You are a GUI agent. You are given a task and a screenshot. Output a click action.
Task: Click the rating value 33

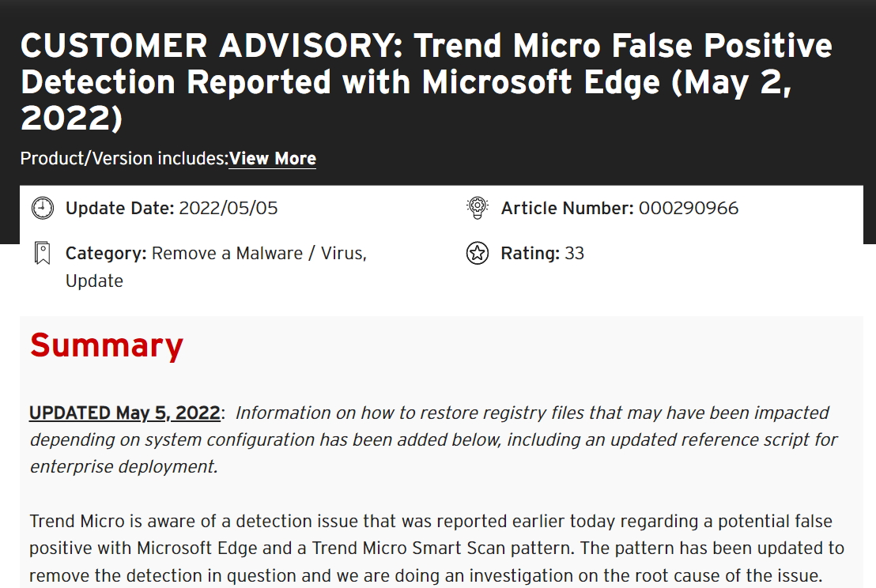(x=574, y=254)
